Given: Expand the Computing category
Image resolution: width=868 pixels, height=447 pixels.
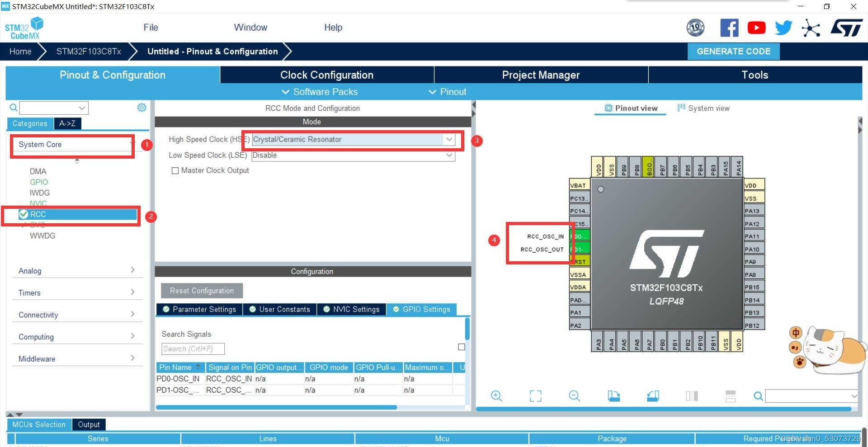Looking at the screenshot, I should click(x=77, y=337).
